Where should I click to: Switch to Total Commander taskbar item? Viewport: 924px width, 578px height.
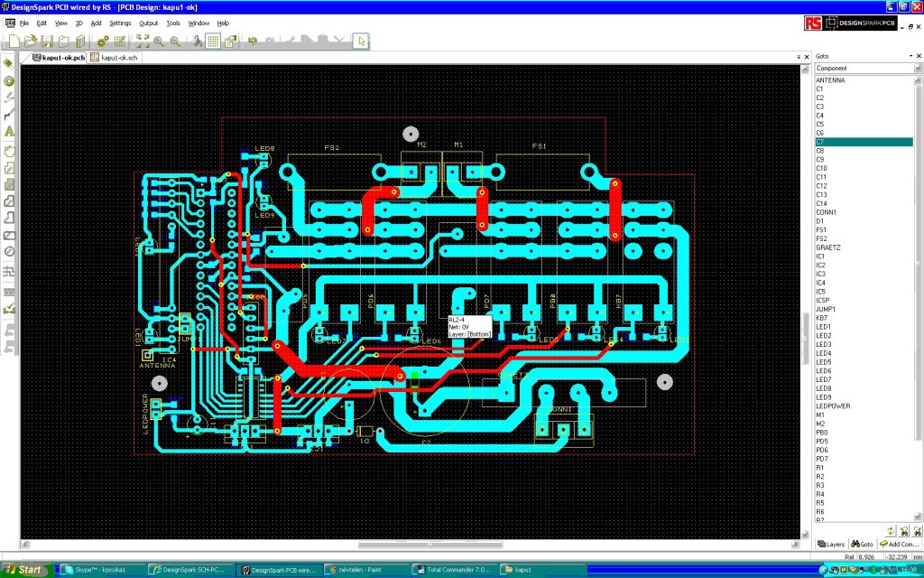pyautogui.click(x=454, y=570)
